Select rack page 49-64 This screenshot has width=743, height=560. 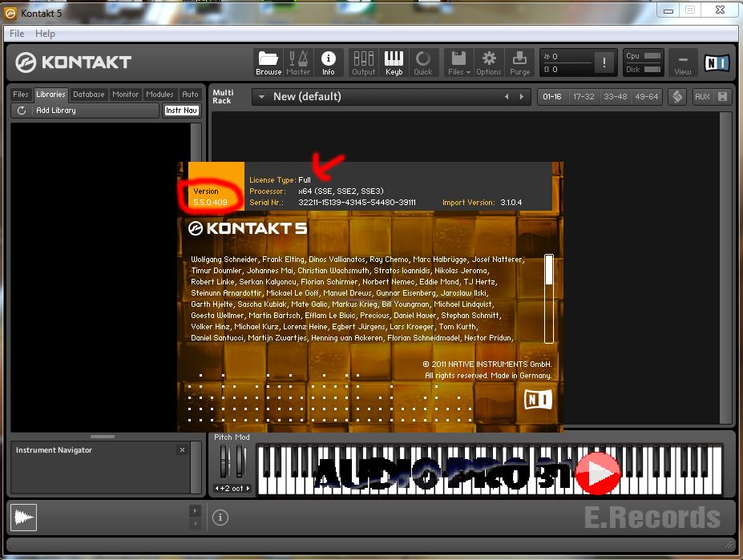[647, 97]
